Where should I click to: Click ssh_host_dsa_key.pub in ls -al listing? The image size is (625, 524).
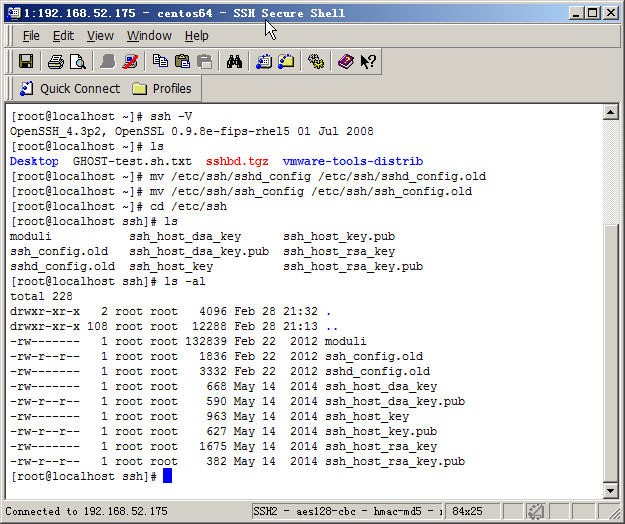pyautogui.click(x=395, y=401)
